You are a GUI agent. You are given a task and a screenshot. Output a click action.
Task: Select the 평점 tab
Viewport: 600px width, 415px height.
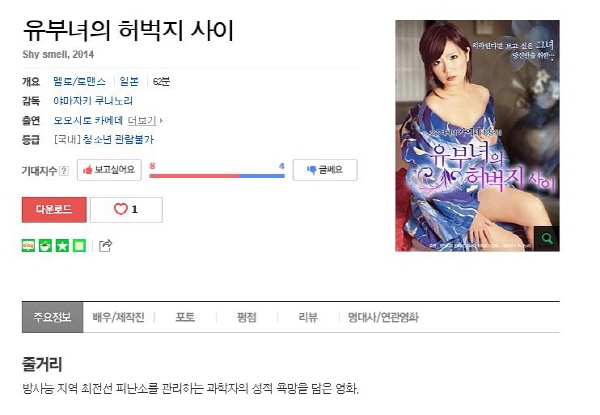pos(247,317)
